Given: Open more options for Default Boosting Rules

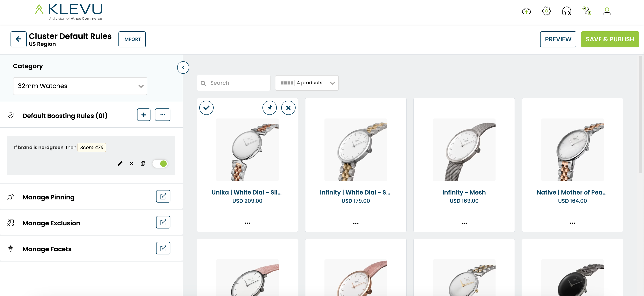Looking at the screenshot, I should click(x=163, y=115).
